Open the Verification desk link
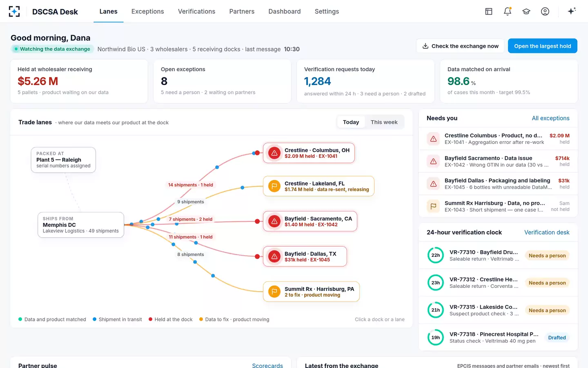Viewport: 588px width, 368px height. (x=547, y=232)
